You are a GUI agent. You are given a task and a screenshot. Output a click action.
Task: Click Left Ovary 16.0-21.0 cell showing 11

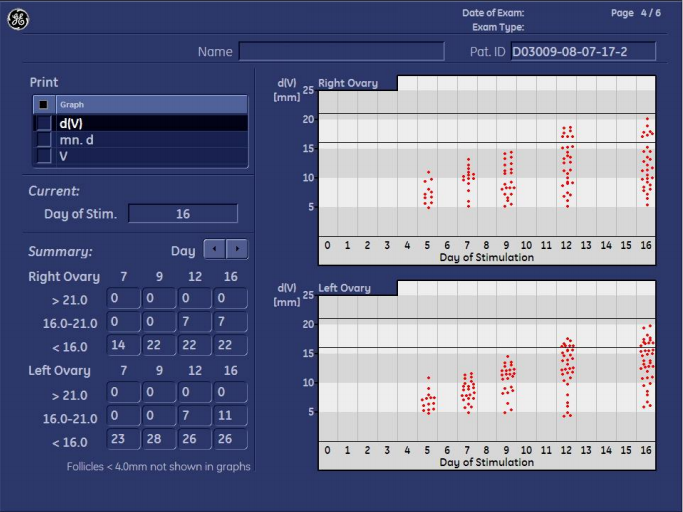tap(230, 416)
